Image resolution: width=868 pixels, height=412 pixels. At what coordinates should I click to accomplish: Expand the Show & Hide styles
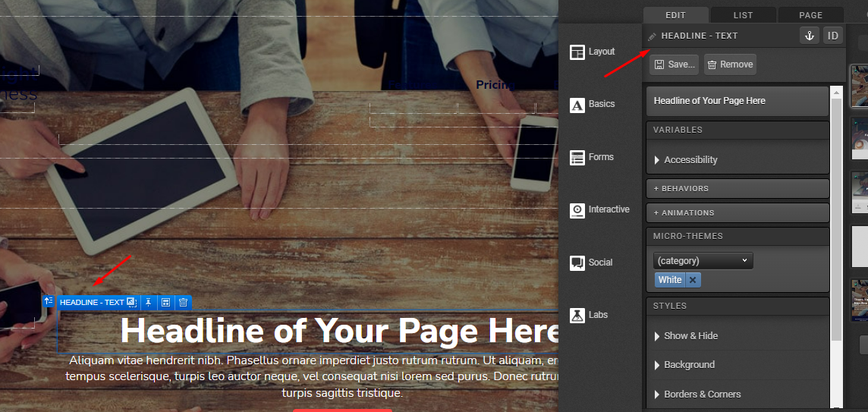[738, 336]
